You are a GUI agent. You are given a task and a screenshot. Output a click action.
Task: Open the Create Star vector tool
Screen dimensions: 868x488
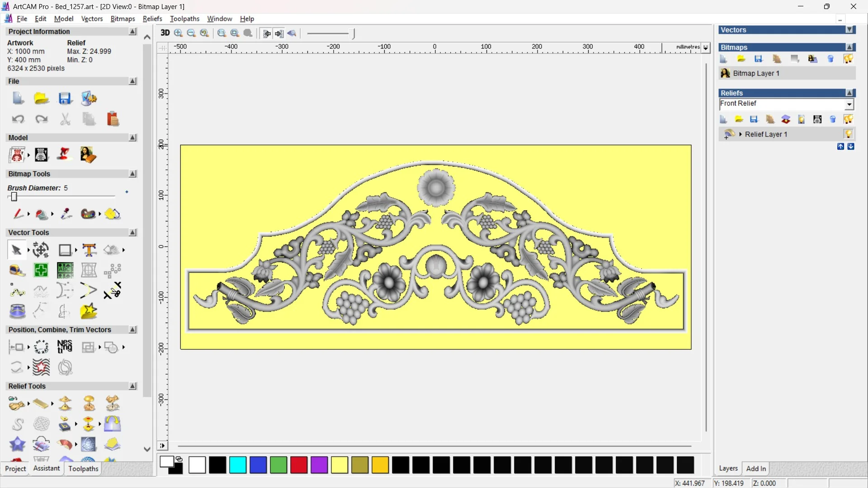[89, 311]
